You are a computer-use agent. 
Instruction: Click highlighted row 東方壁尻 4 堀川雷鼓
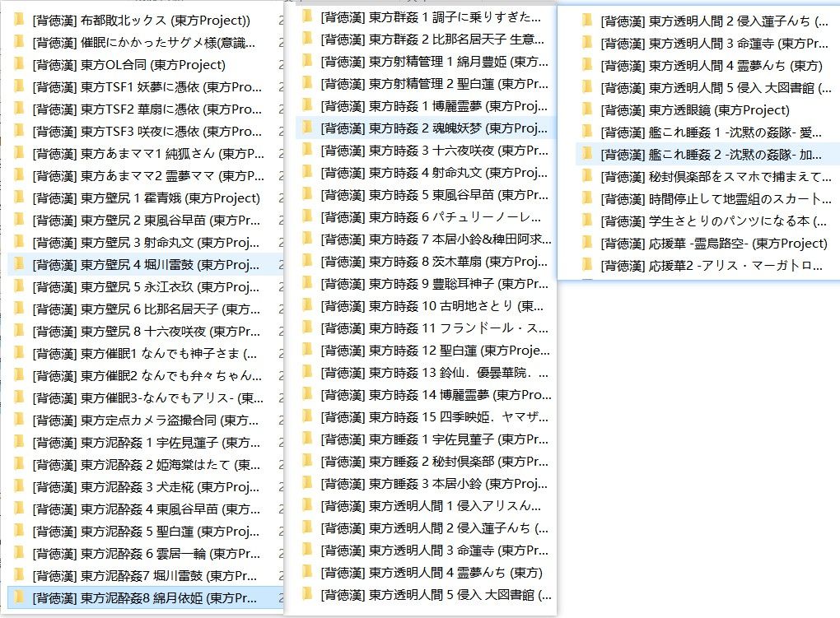click(x=146, y=264)
